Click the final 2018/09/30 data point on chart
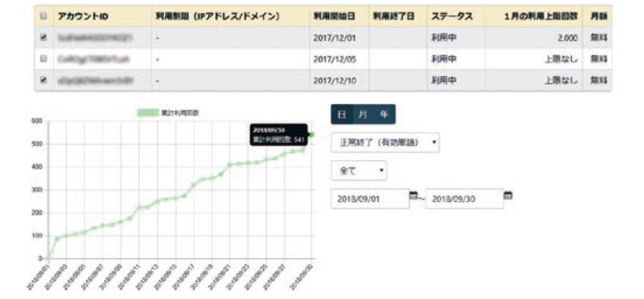Screen dimensions: 644x299 311,135
